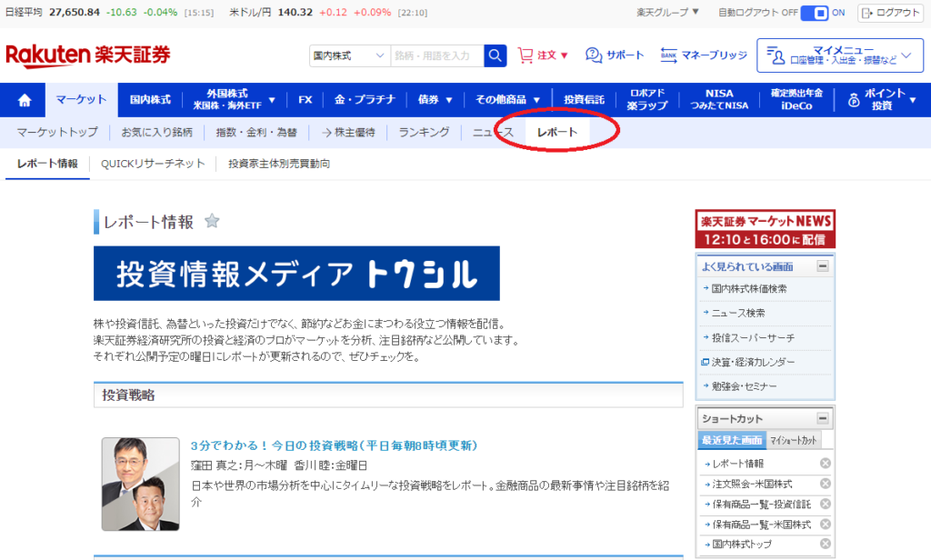
Task: Open マイメニュー via the person icon
Action: [x=776, y=55]
